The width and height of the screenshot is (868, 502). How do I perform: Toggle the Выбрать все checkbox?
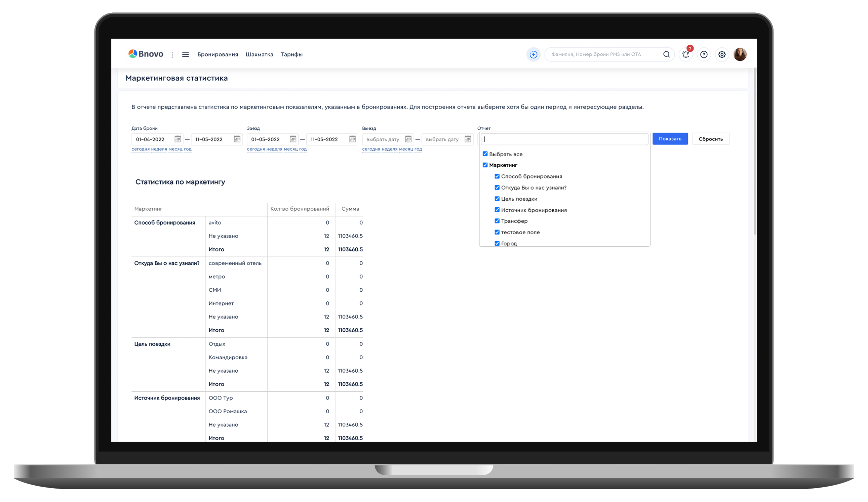[x=485, y=154]
